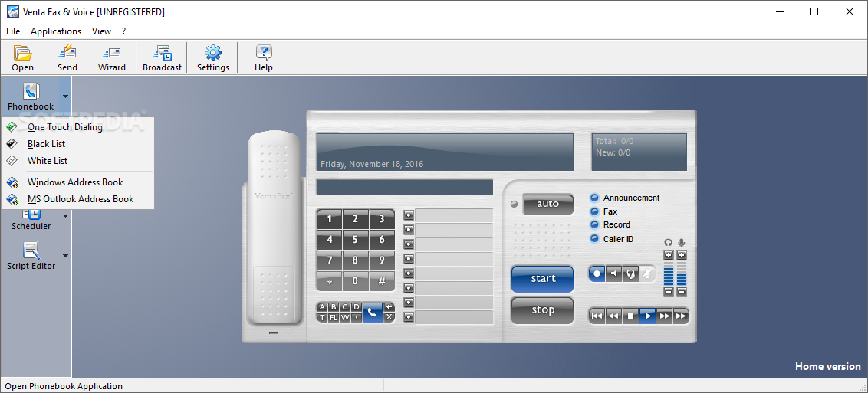Viewport: 868px width, 393px height.
Task: Increase microphone level with plus button
Action: pos(682,255)
